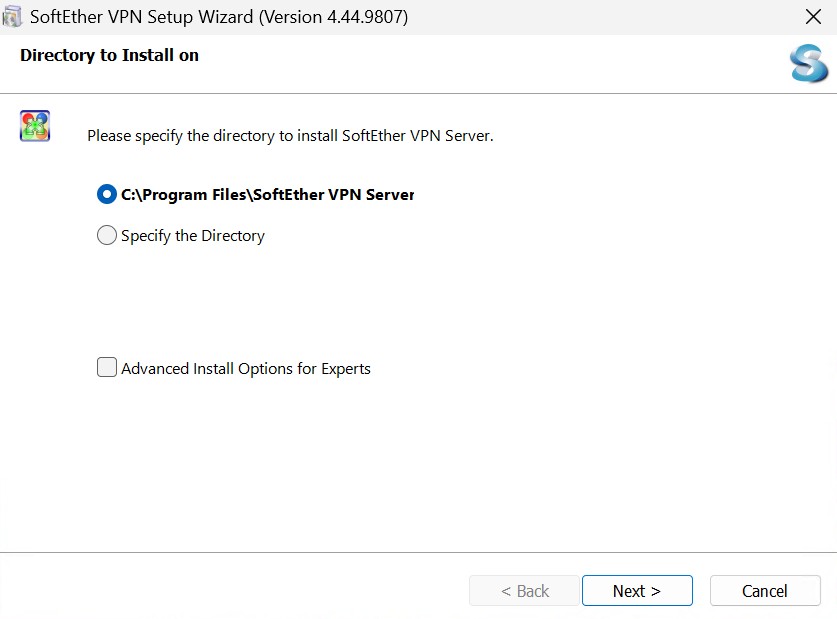Viewport: 837px width, 619px height.
Task: Click the "Advanced Install Options for Experts" label
Action: 246,369
